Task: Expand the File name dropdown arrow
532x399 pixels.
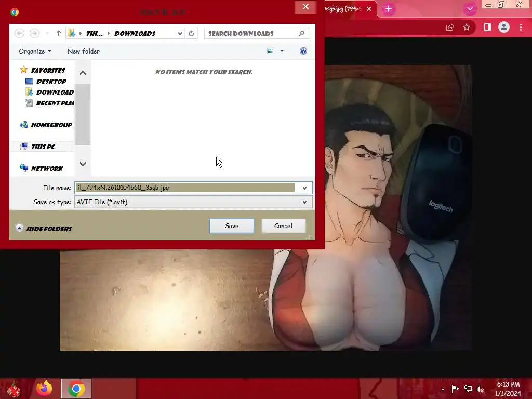Action: tap(304, 188)
